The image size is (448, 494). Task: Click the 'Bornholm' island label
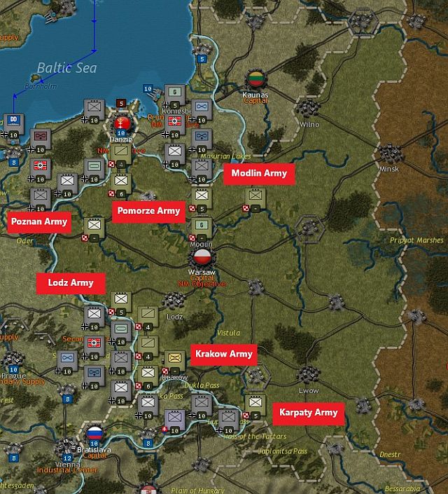coord(41,86)
